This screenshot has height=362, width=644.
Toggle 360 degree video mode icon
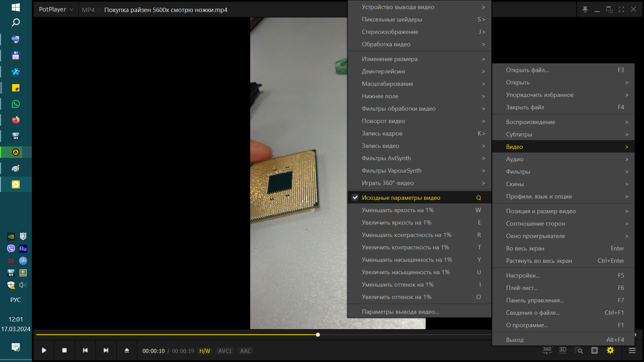pyautogui.click(x=547, y=350)
